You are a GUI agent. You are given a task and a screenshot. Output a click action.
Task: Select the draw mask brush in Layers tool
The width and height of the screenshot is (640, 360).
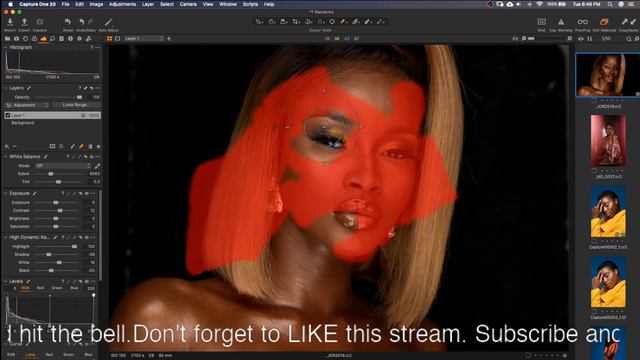coord(81,146)
